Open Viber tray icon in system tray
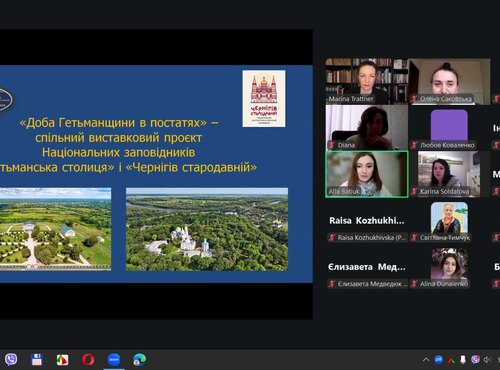This screenshot has width=500, height=370. (x=475, y=359)
